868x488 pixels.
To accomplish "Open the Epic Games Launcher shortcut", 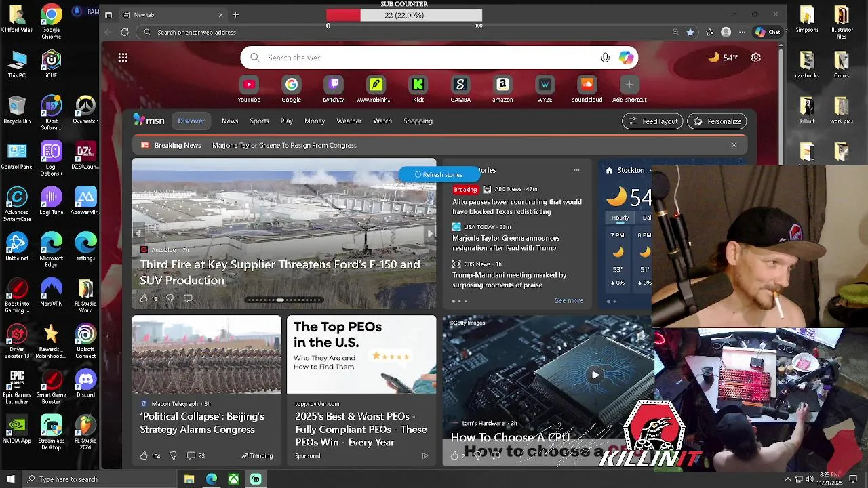I will coord(16,387).
